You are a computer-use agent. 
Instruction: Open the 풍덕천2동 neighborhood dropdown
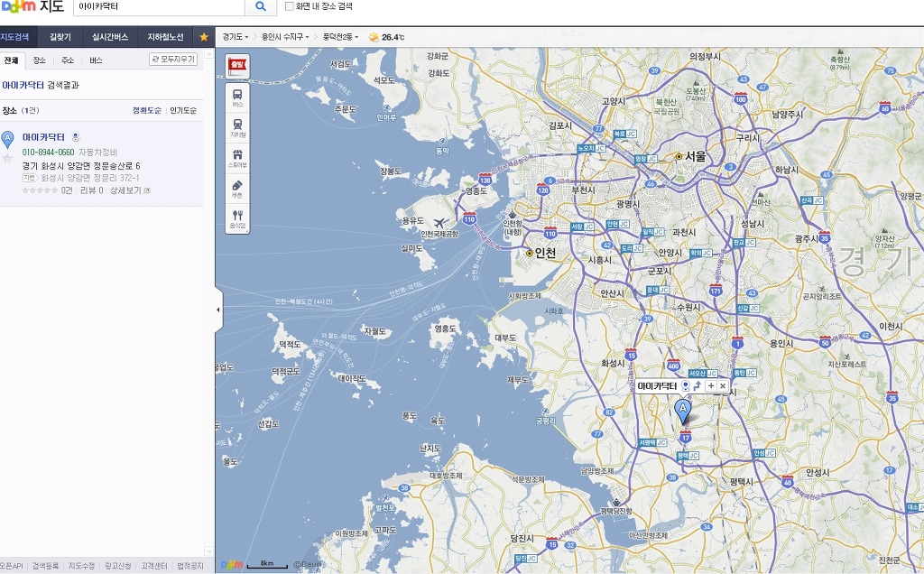coord(340,37)
